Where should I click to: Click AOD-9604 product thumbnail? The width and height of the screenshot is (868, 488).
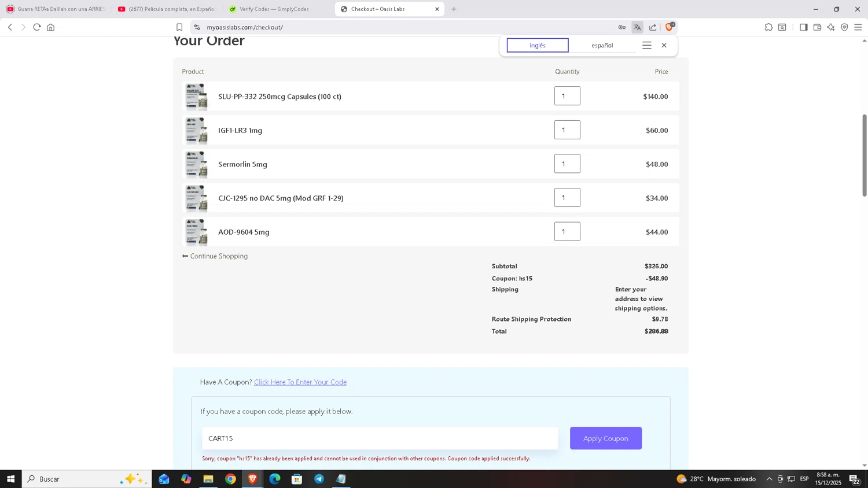click(196, 232)
